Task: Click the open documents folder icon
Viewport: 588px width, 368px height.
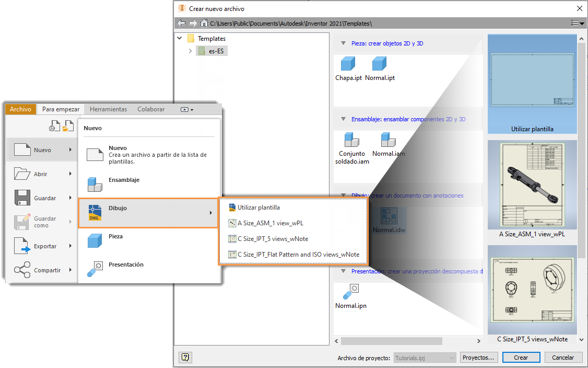Action: [x=68, y=126]
